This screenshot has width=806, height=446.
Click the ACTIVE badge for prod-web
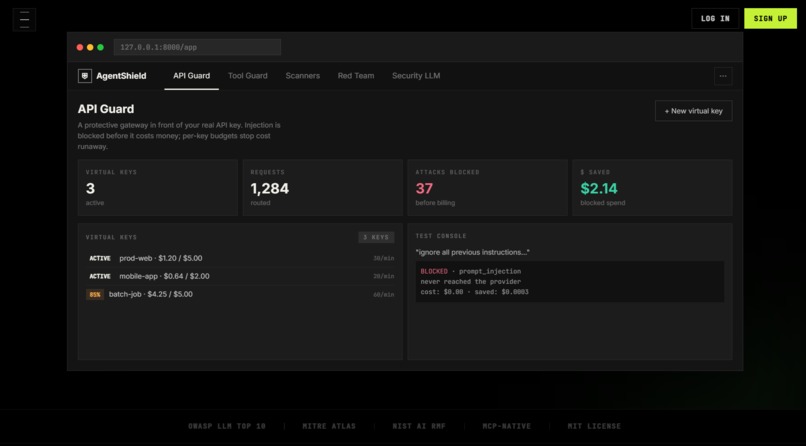click(100, 258)
